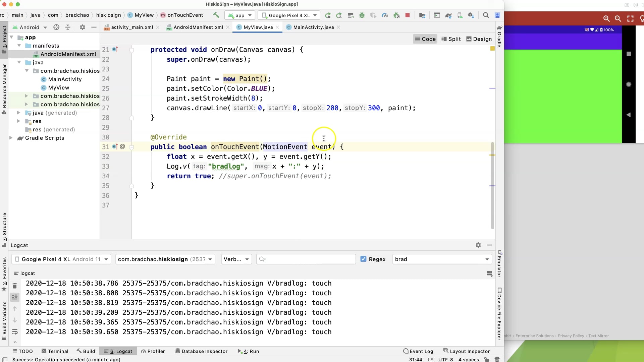Switch to the MainActivity.java tab
The width and height of the screenshot is (644, 362).
[313, 27]
